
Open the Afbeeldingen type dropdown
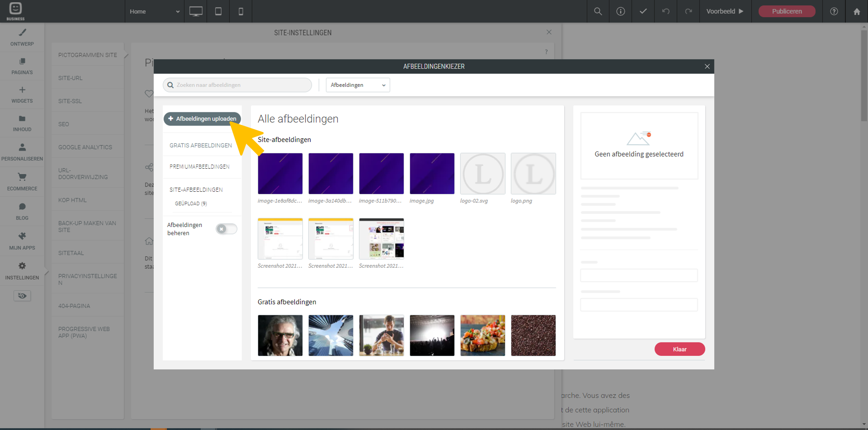358,85
